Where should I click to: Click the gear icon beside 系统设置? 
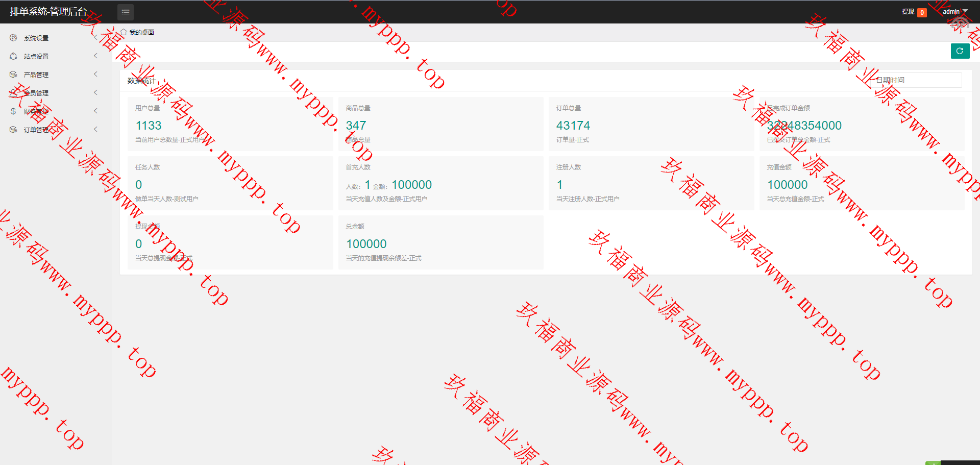click(13, 38)
